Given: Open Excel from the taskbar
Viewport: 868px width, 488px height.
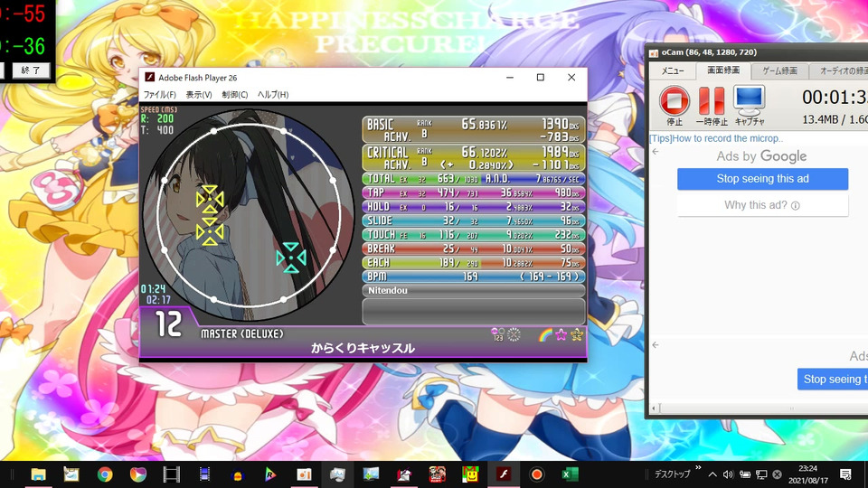Looking at the screenshot, I should point(570,474).
